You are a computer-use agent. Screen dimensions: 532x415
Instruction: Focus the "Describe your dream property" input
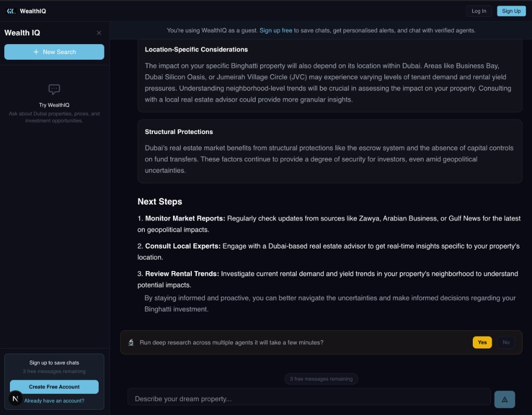coord(309,399)
